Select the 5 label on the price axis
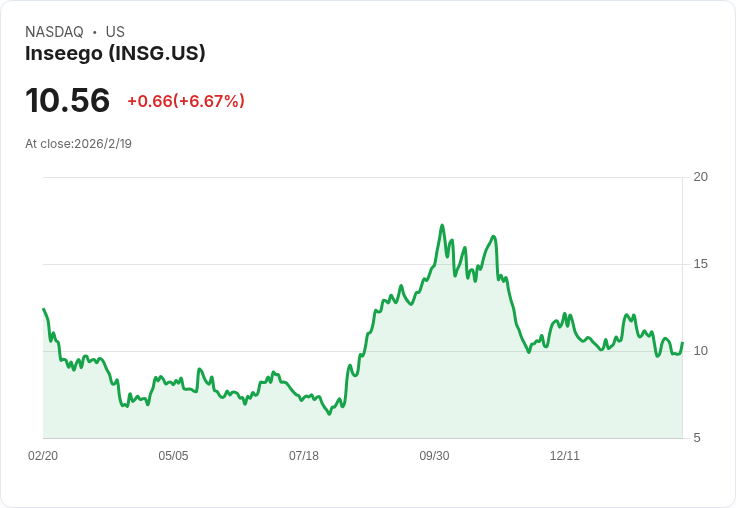The height and width of the screenshot is (508, 736). point(698,438)
